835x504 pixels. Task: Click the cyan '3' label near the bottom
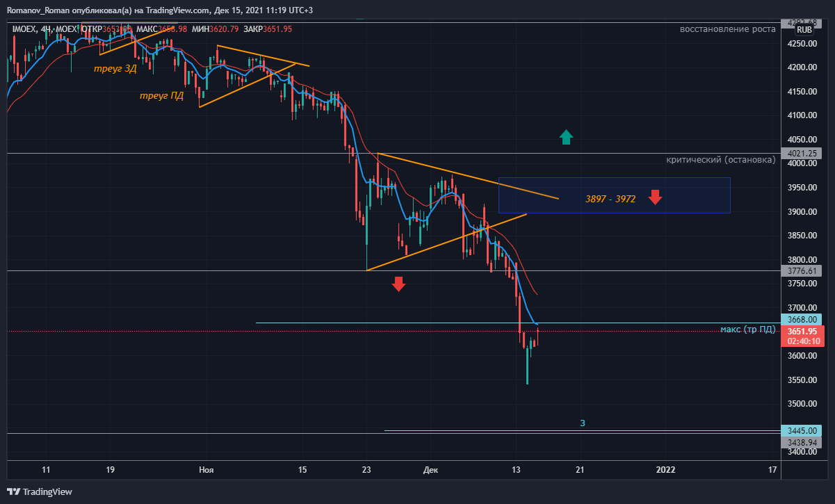click(x=582, y=423)
